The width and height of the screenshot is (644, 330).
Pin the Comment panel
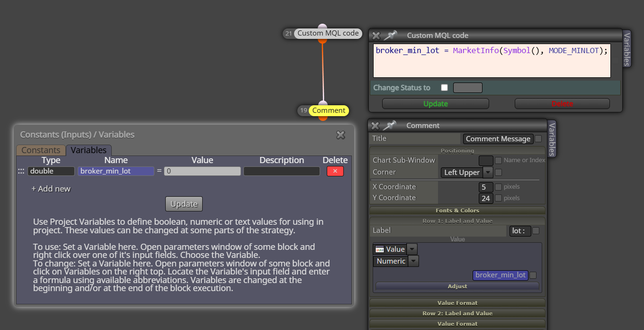(x=390, y=126)
